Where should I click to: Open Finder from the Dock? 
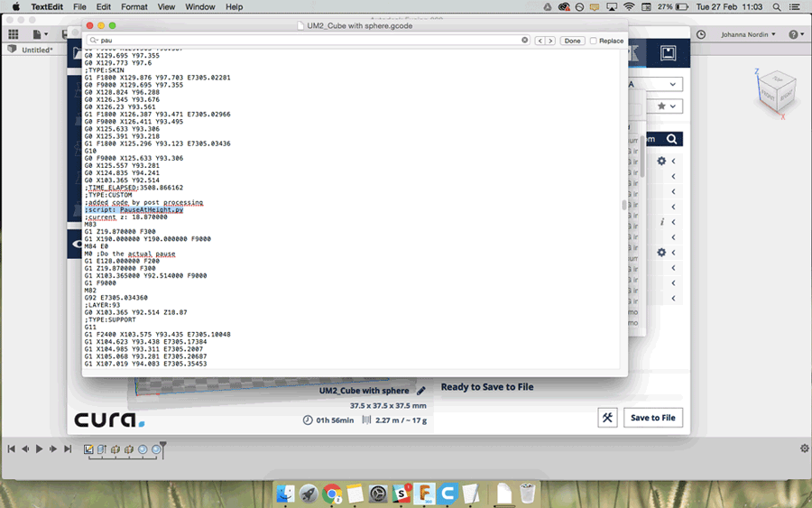(x=285, y=494)
